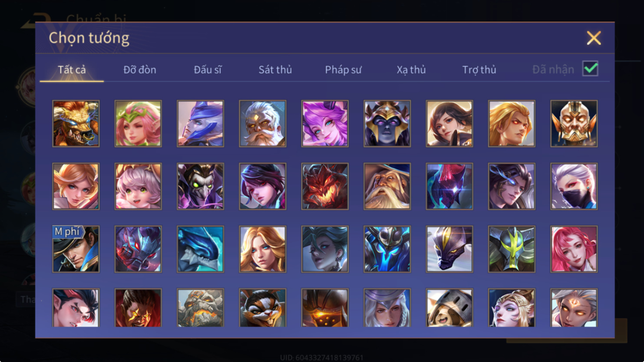Choose the pink-red haired woman hero
644x362 pixels.
[574, 249]
